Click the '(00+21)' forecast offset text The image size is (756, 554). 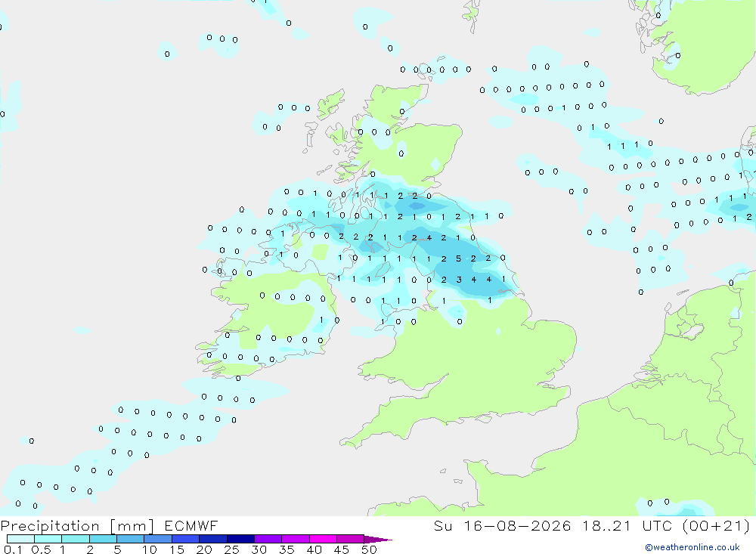pos(716,526)
